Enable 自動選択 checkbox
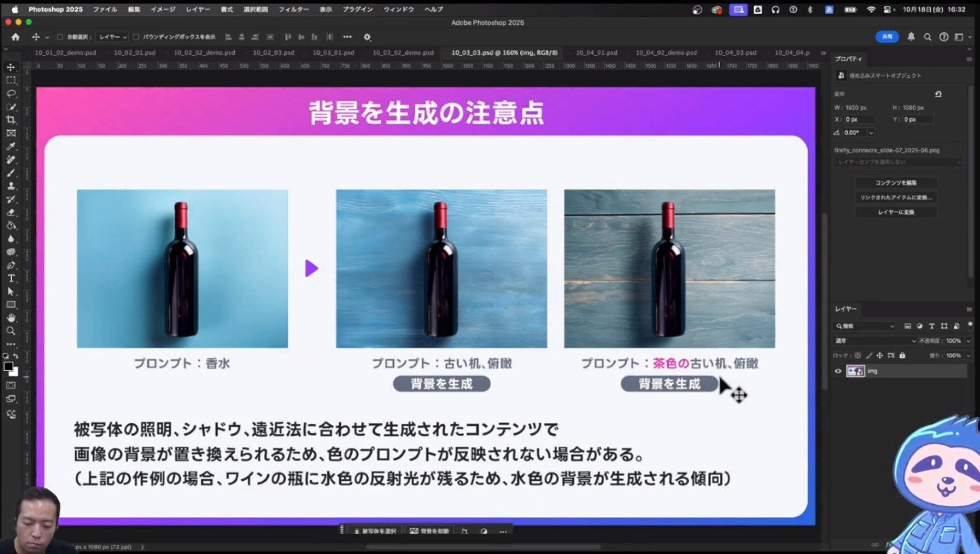The image size is (980, 554). pyautogui.click(x=60, y=37)
